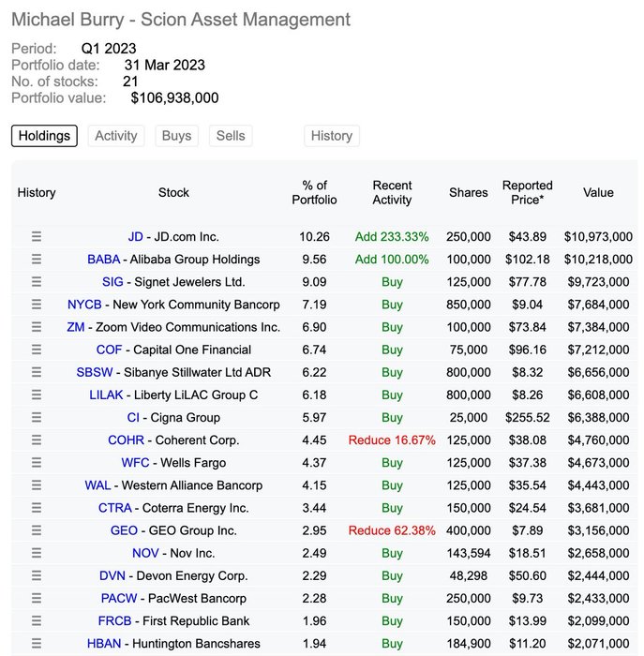Open the LILAK stock link
The height and width of the screenshot is (656, 644).
coord(106,395)
